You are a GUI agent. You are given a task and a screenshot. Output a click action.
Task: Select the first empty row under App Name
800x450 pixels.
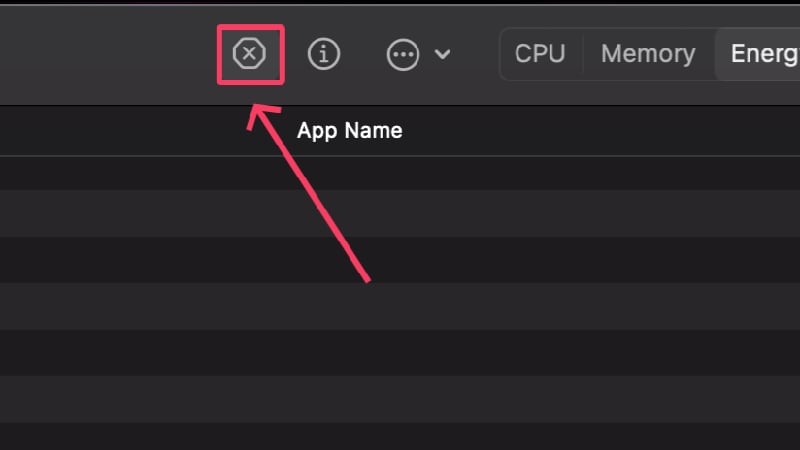click(400, 173)
